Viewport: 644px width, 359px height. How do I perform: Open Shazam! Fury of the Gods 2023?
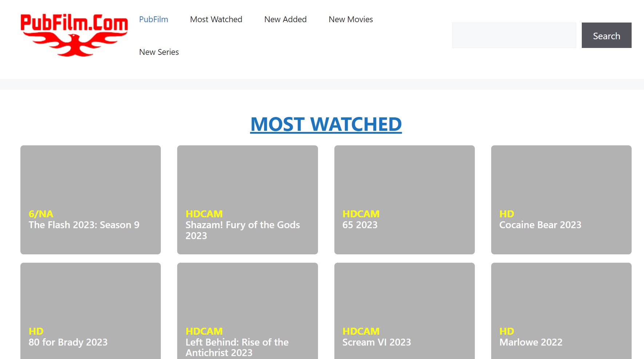pyautogui.click(x=247, y=200)
